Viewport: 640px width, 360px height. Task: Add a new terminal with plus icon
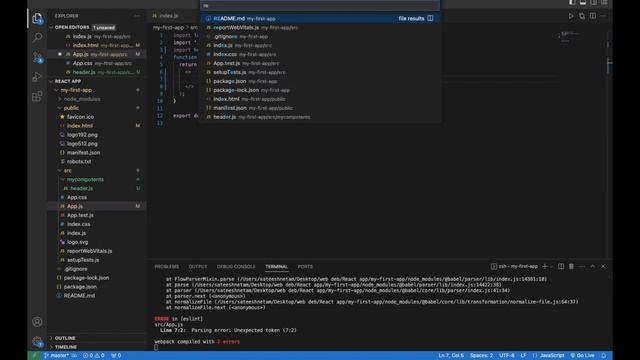[x=544, y=266]
